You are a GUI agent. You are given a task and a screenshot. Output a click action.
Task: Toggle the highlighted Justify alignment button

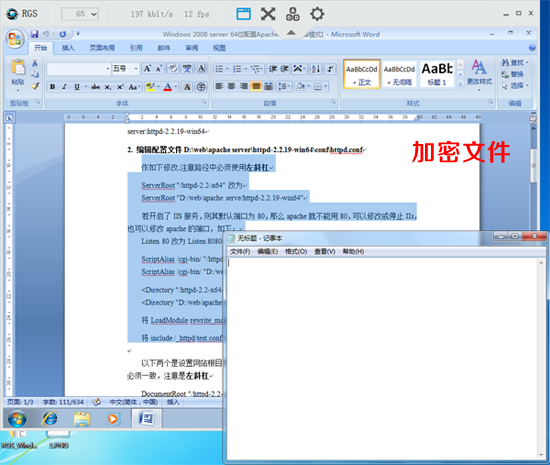click(256, 86)
